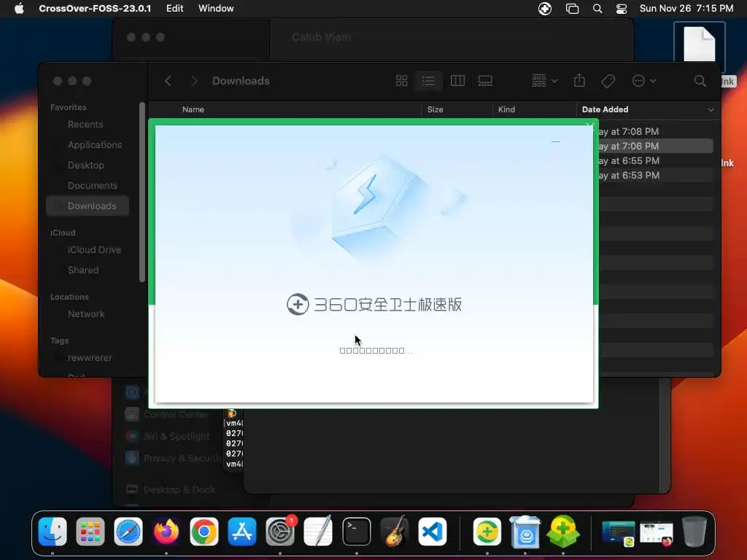Open Visual Studio Code in dock
747x560 pixels.
(433, 532)
